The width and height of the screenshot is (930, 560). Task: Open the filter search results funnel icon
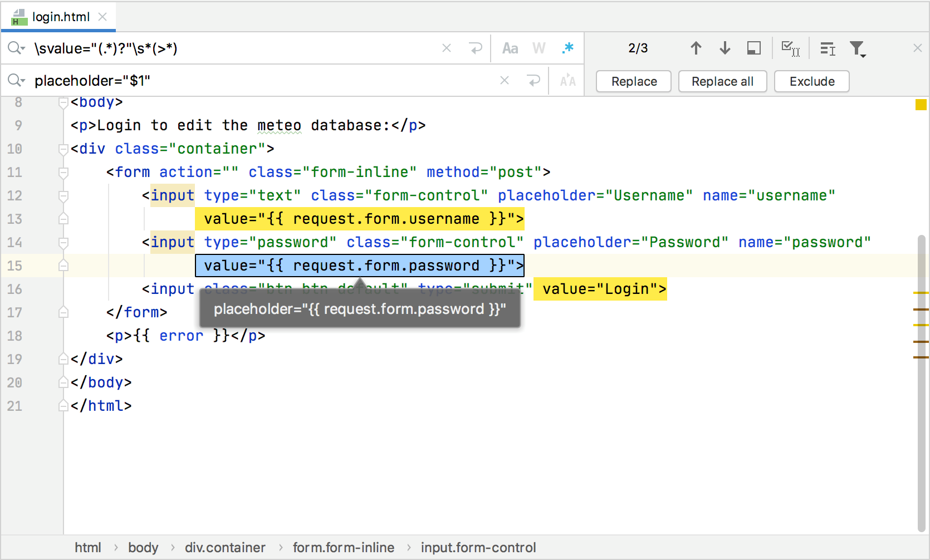click(858, 50)
